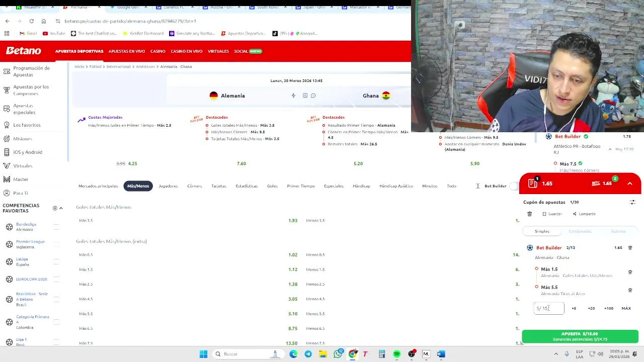This screenshot has height=362, width=644.
Task: Open Apuestas especiales sidebar icon
Action: click(7, 109)
